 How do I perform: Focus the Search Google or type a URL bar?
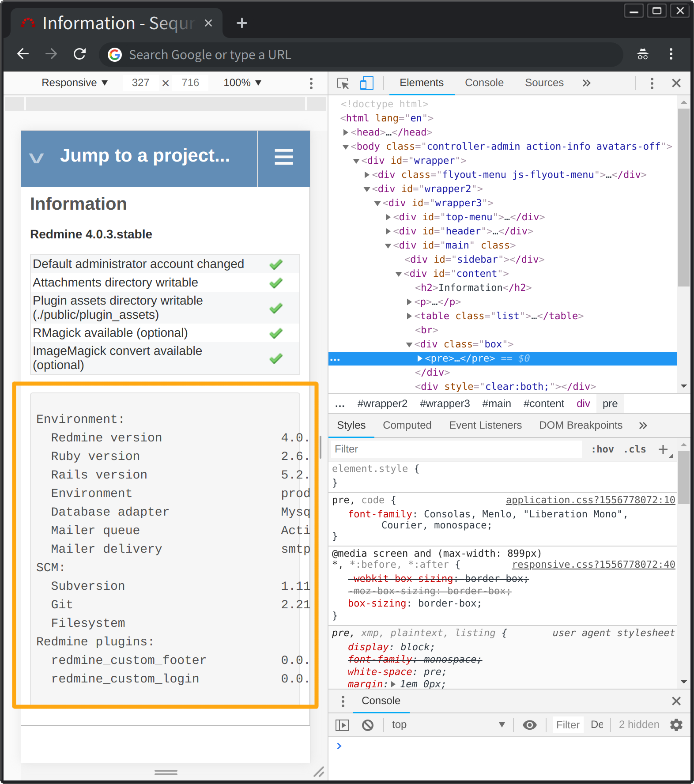point(361,55)
